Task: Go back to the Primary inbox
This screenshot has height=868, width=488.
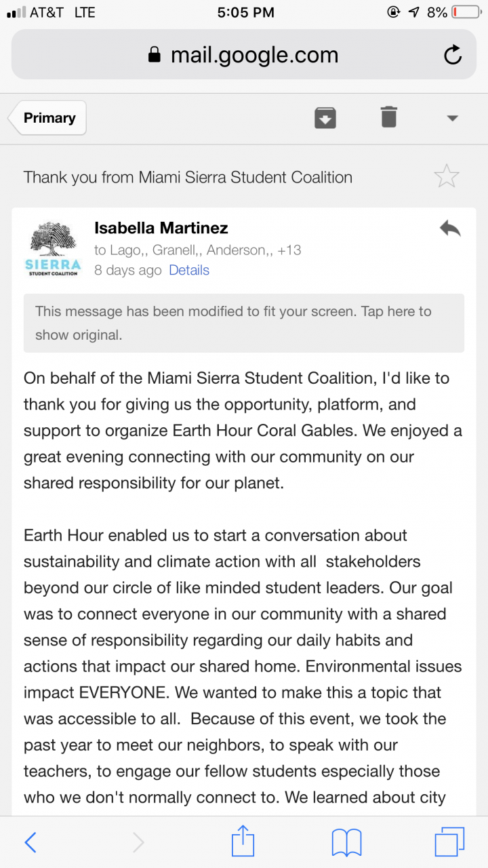Action: 47,118
